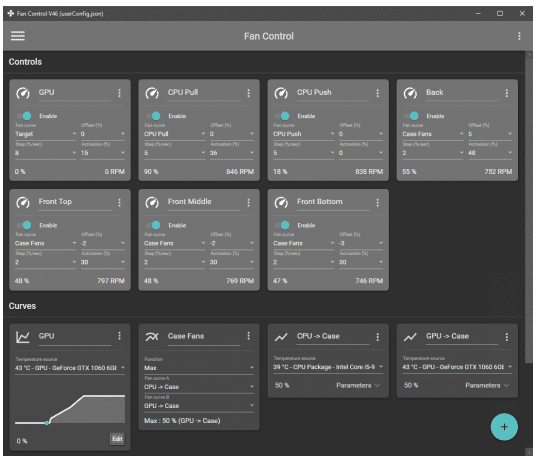Screen dimensions: 536x460
Task: Click the GPU control gauge icon
Action: (x=23, y=93)
